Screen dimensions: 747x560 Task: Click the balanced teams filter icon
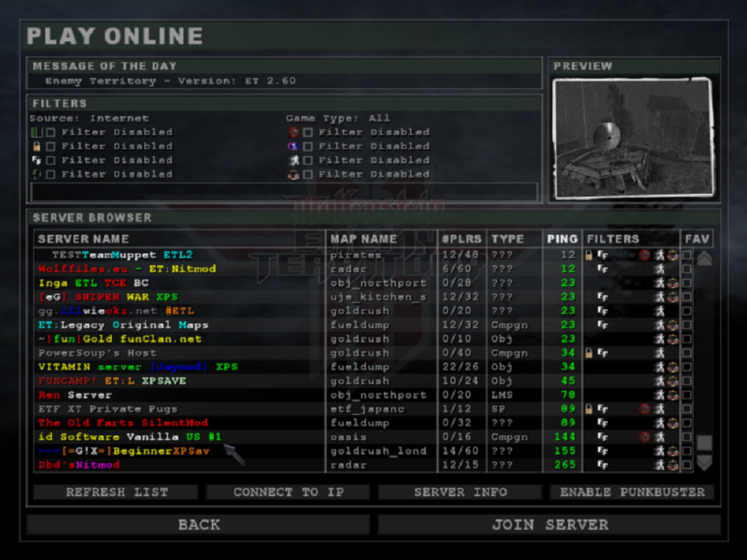coord(294,175)
